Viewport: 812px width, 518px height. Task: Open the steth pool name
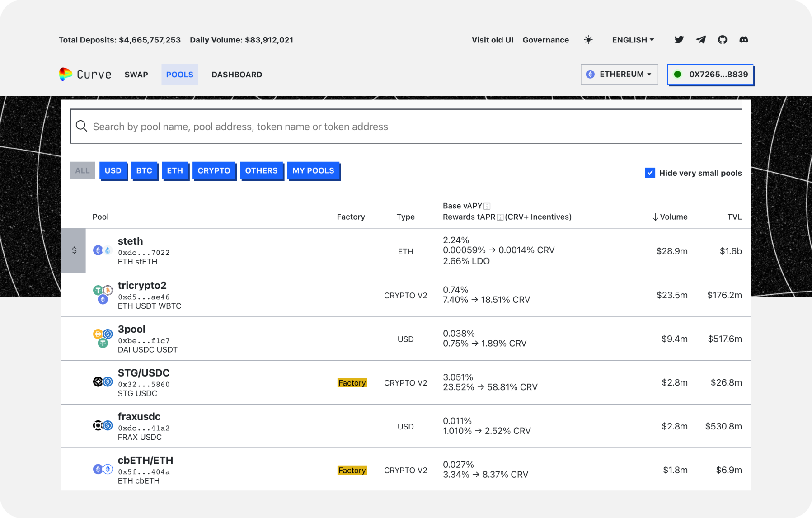click(x=130, y=241)
